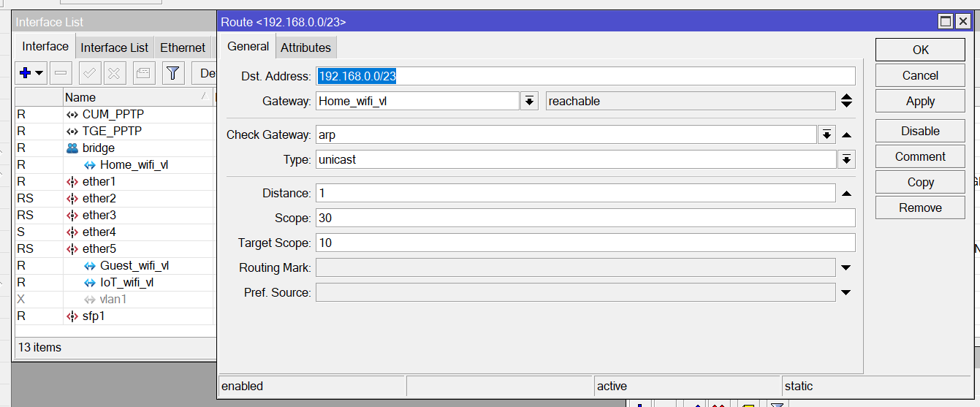Click the comment icon in Interface List toolbar
This screenshot has width=980, height=407.
pos(143,73)
